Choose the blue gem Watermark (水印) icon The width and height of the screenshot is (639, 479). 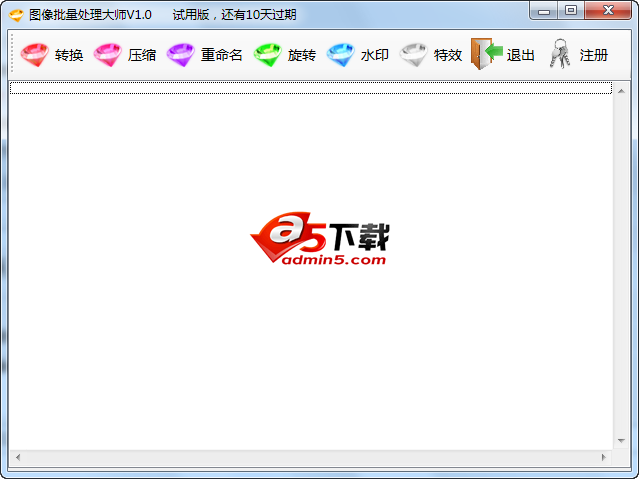340,55
